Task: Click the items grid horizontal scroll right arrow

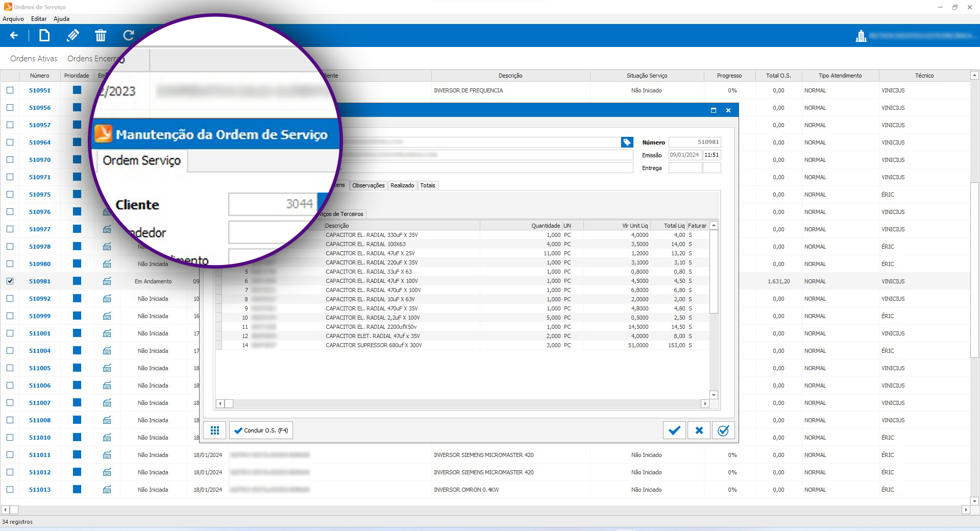Action: point(705,403)
